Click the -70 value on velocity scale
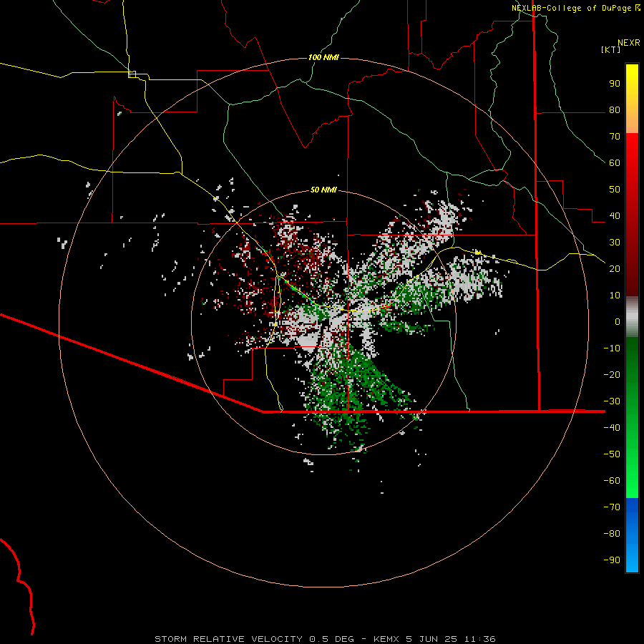The width and height of the screenshot is (644, 644). point(612,507)
